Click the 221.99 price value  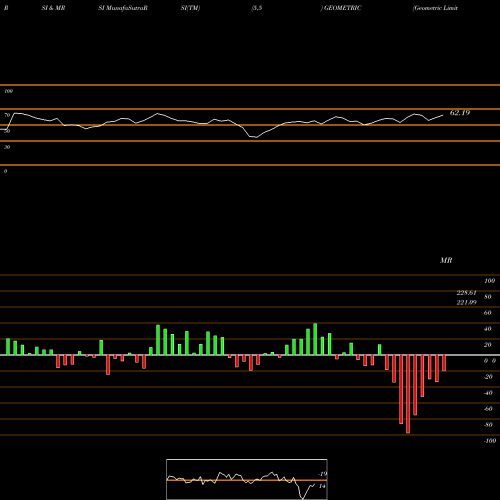(466, 302)
